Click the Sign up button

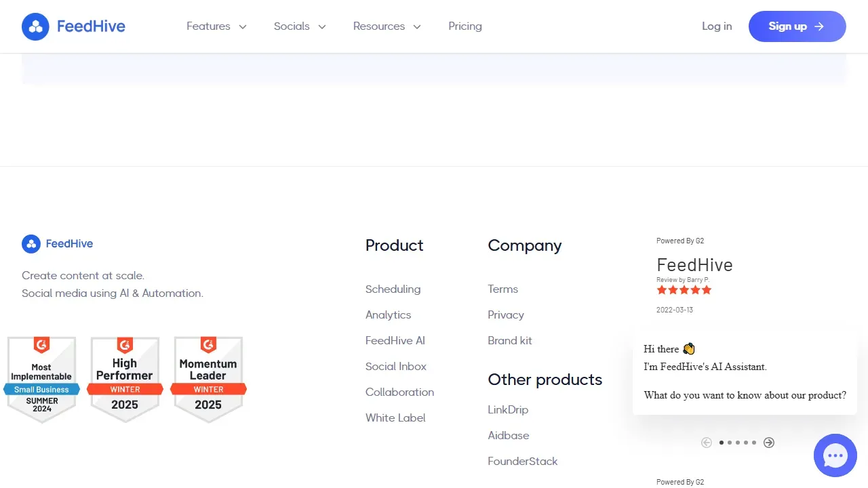pos(797,26)
